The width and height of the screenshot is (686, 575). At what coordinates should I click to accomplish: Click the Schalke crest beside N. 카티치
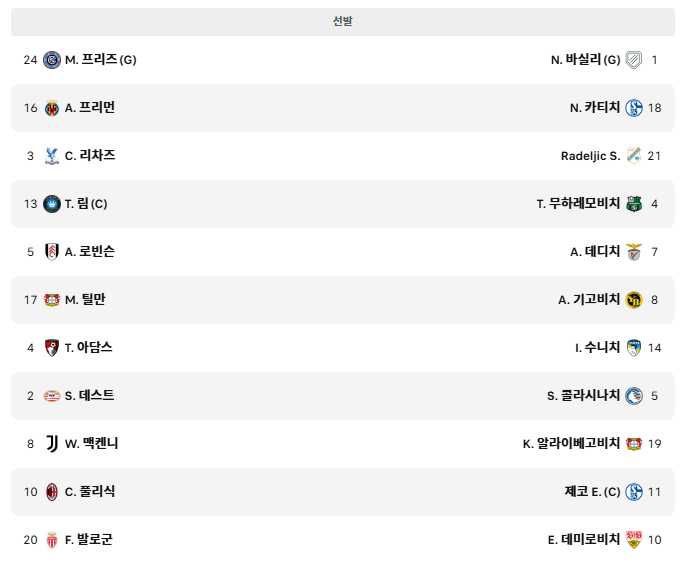[634, 108]
